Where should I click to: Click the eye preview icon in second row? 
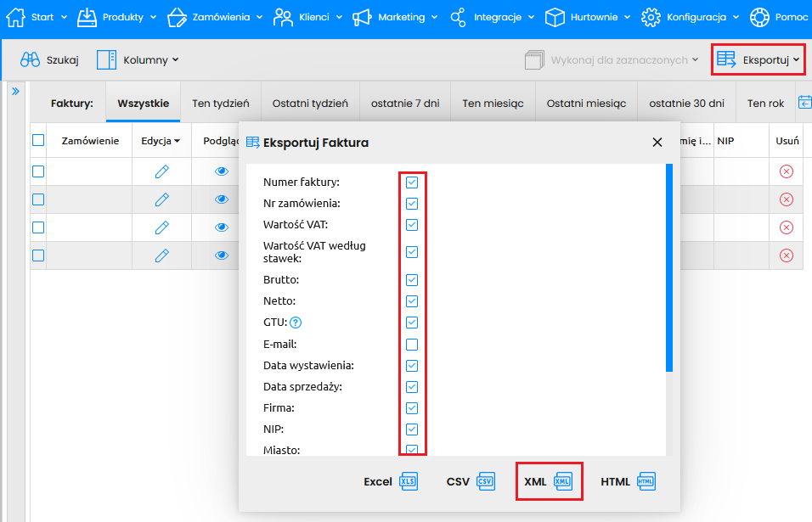tap(222, 199)
